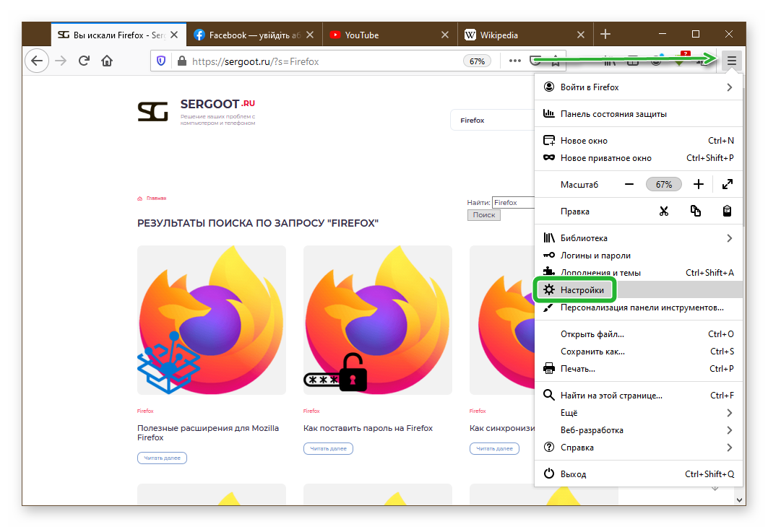Click Читать далее under Полезные расширения
Viewport: 768px width, 532px height.
click(x=162, y=458)
